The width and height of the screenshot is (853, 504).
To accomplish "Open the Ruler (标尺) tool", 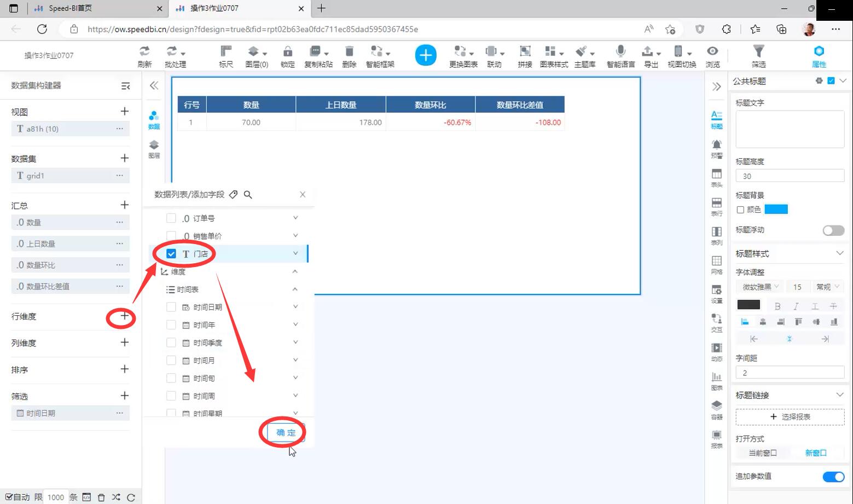I will pos(226,55).
